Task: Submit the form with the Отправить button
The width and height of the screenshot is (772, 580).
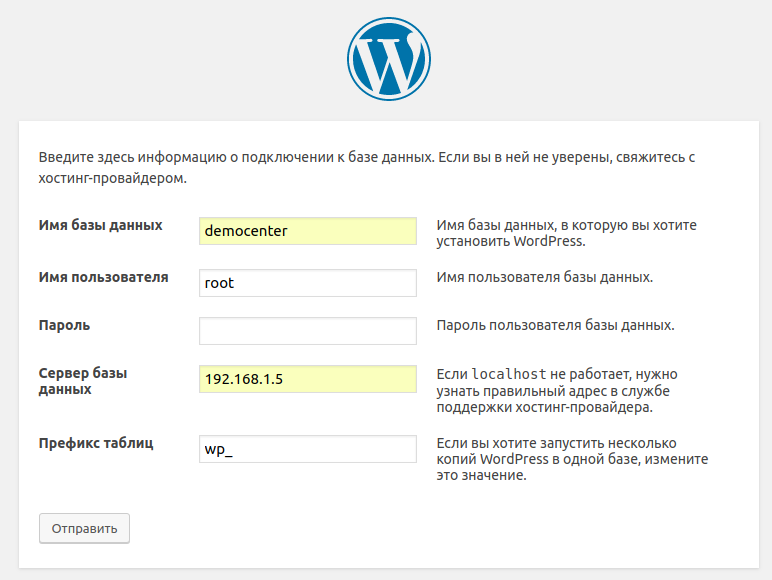Action: tap(84, 528)
